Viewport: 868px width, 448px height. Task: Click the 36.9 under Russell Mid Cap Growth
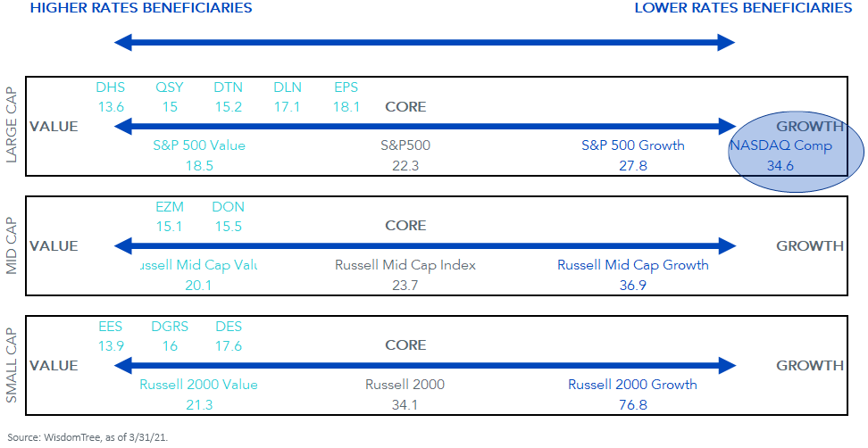633,286
